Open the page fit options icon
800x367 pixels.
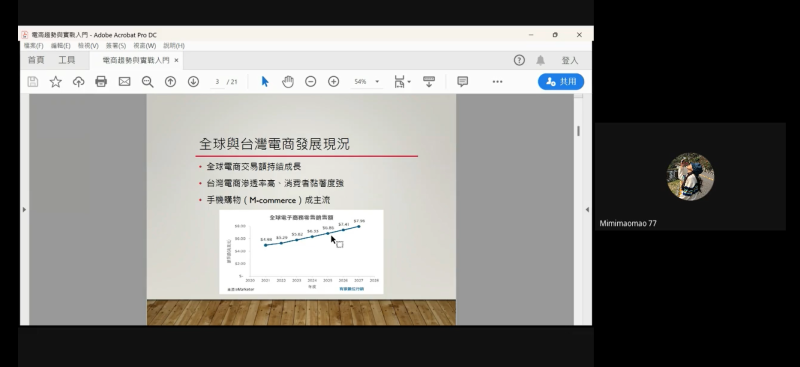(x=402, y=82)
